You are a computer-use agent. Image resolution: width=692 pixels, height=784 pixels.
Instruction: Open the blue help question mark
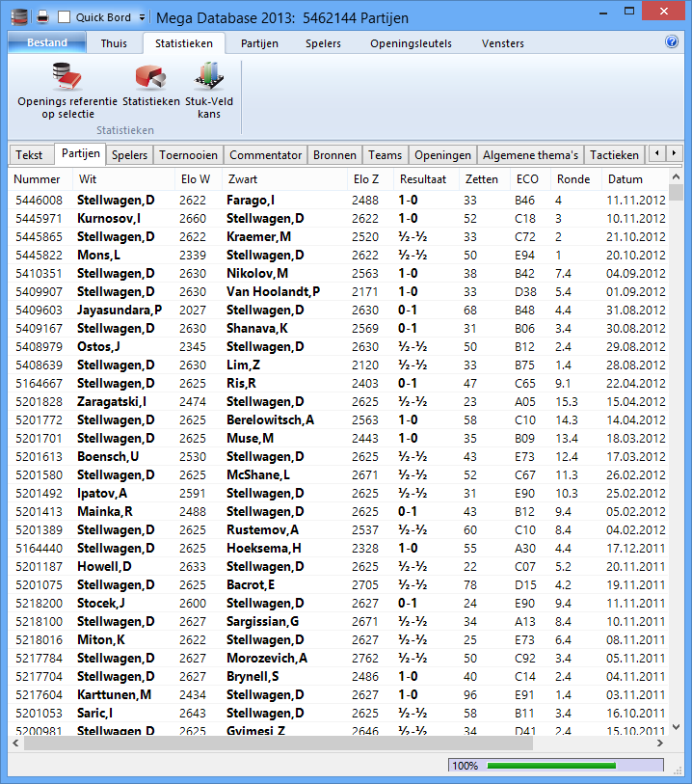pos(672,41)
